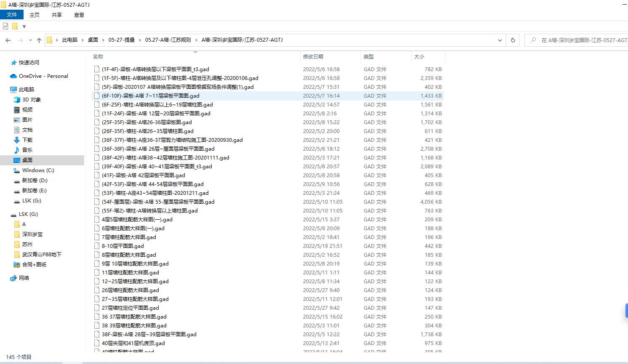Image resolution: width=628 pixels, height=364 pixels.
Task: Click file icon of 27层墙柱定位平面图.gad
Action: (x=97, y=308)
